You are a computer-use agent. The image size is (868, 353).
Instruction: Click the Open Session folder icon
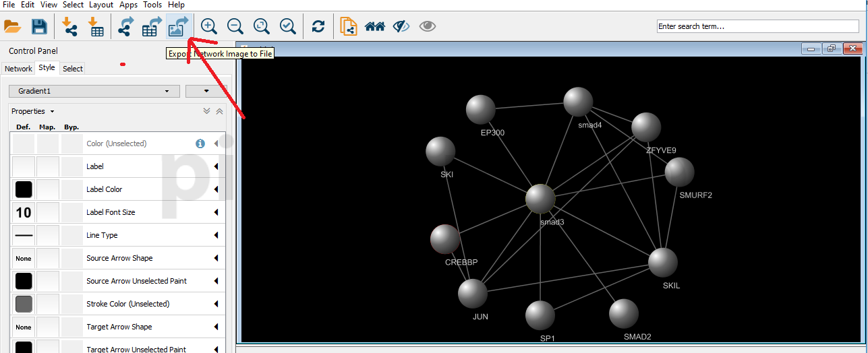[13, 26]
